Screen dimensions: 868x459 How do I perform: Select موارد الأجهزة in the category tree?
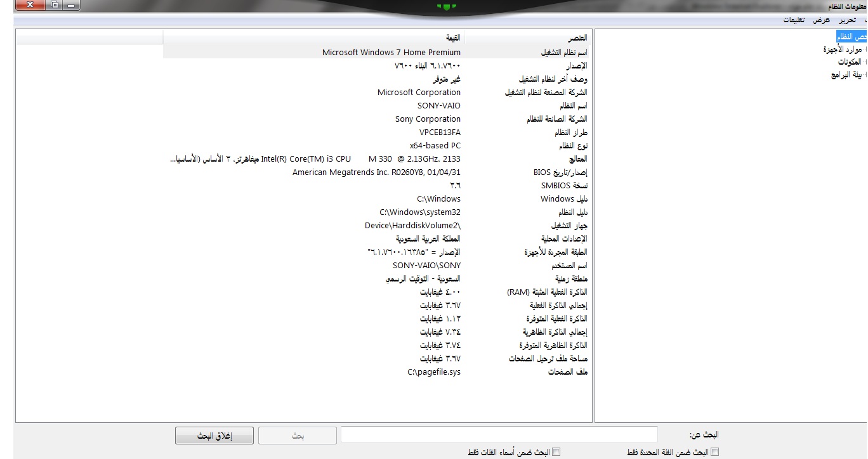point(842,49)
